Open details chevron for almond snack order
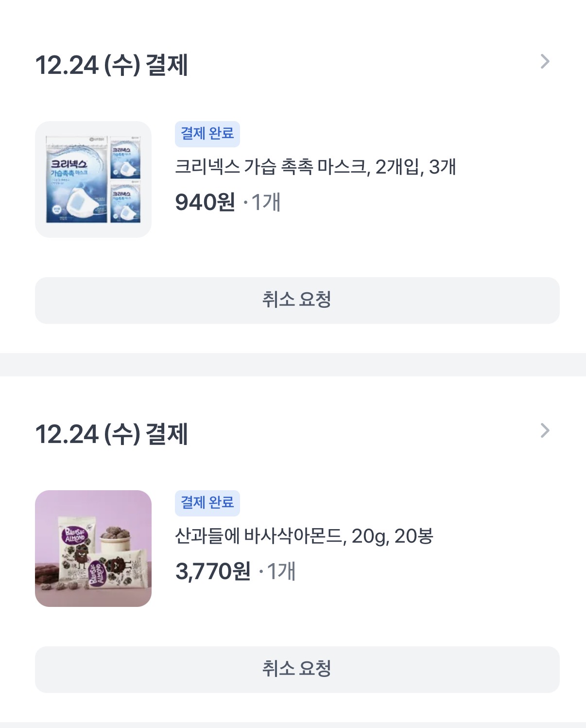Viewport: 586px width, 728px height. click(545, 431)
